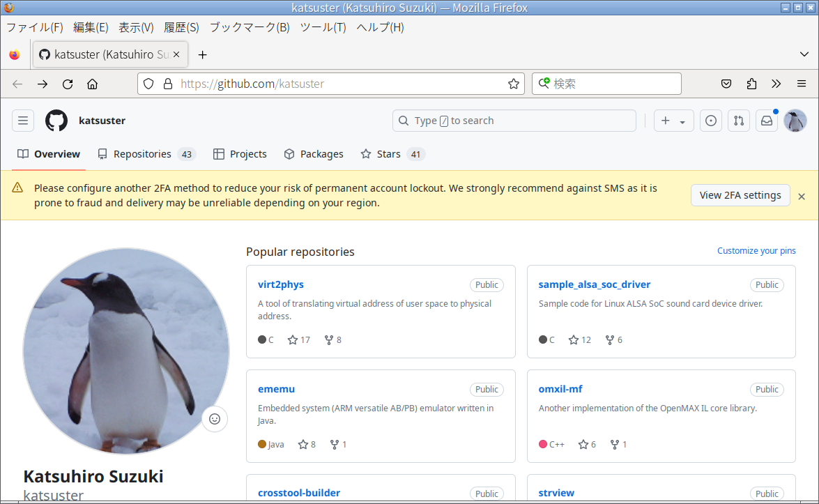View site security padlock info
Screen dimensions: 819x504
[x=168, y=84]
